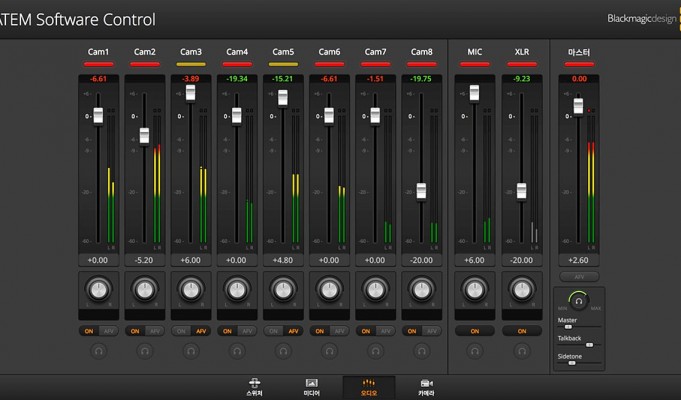681x400 pixels.
Task: Click Cam1 gain value +0.00 field
Action: click(98, 260)
